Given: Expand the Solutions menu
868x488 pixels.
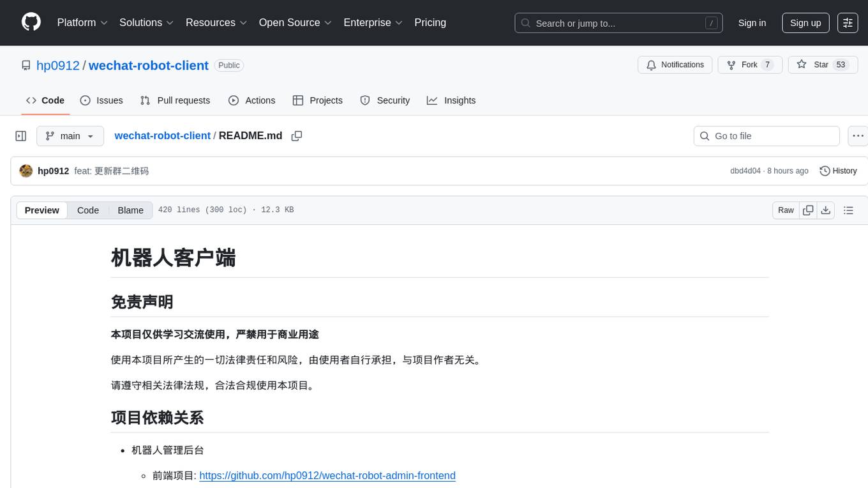Looking at the screenshot, I should [146, 22].
